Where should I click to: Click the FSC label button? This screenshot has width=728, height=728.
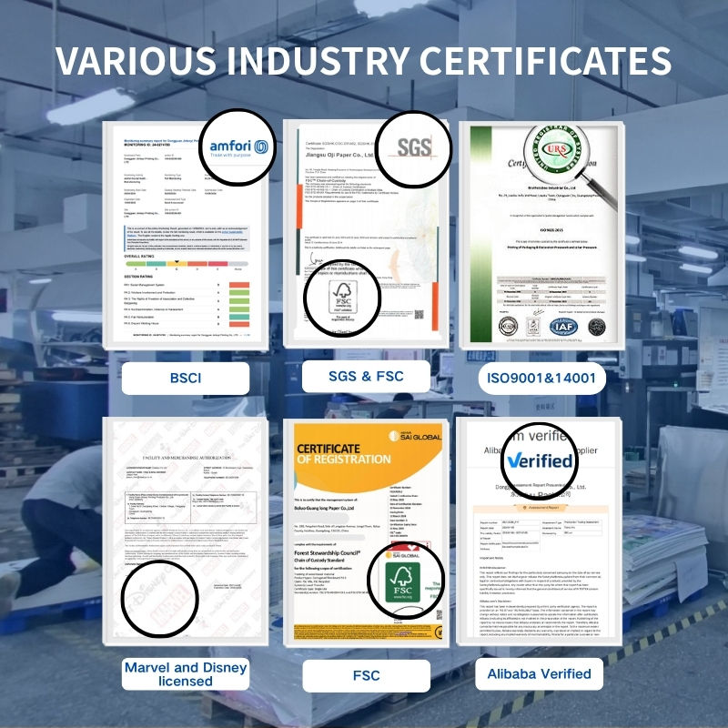pyautogui.click(x=367, y=675)
